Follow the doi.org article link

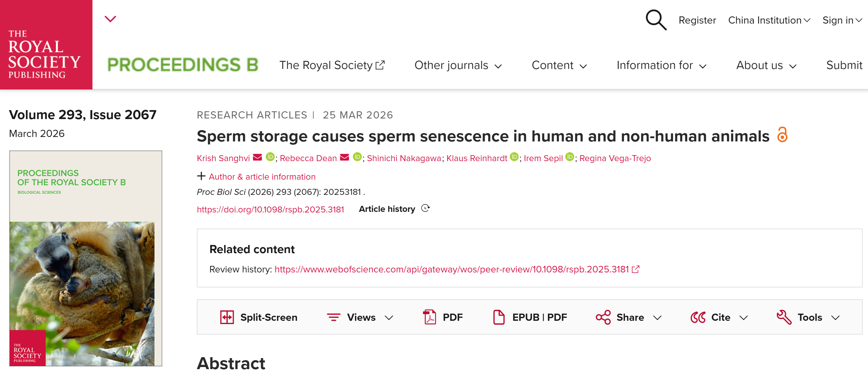point(270,209)
